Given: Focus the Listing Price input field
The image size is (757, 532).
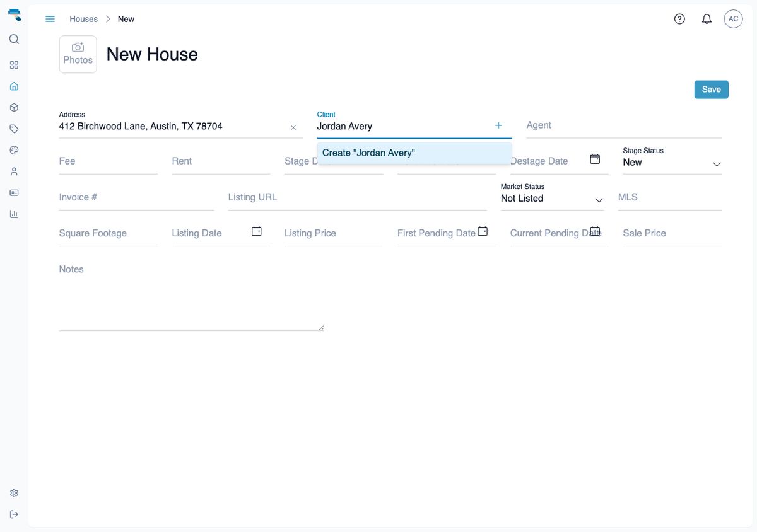Looking at the screenshot, I should tap(334, 233).
